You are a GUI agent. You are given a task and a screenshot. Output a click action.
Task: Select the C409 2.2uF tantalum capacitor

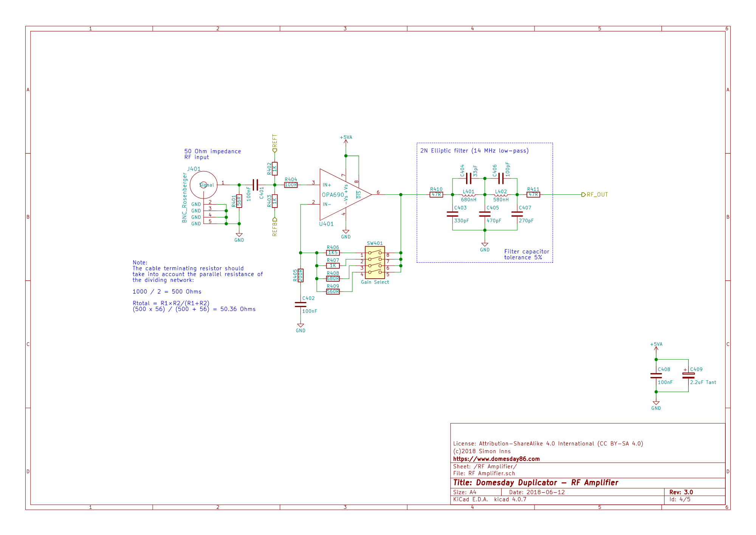[688, 376]
